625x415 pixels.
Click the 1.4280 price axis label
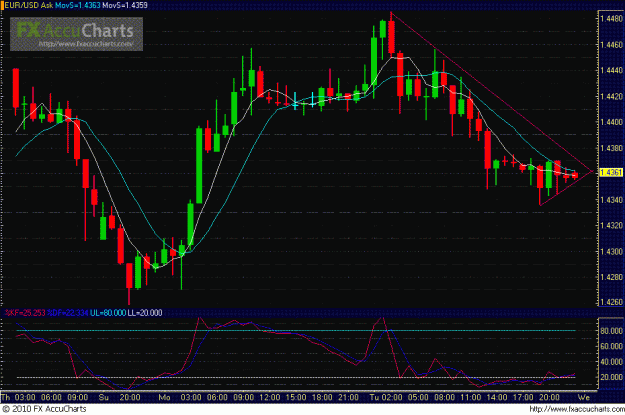point(611,277)
